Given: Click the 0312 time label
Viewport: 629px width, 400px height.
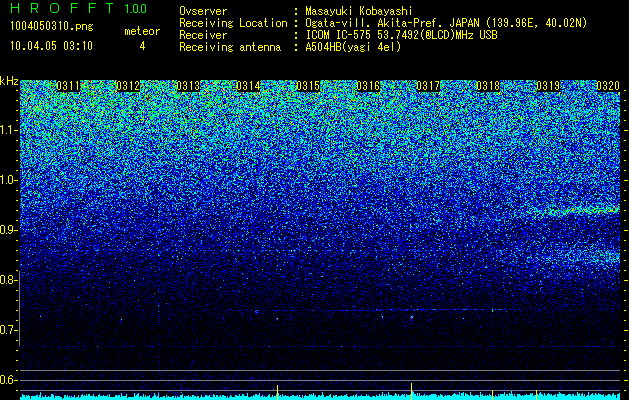Looking at the screenshot, I should [x=128, y=86].
